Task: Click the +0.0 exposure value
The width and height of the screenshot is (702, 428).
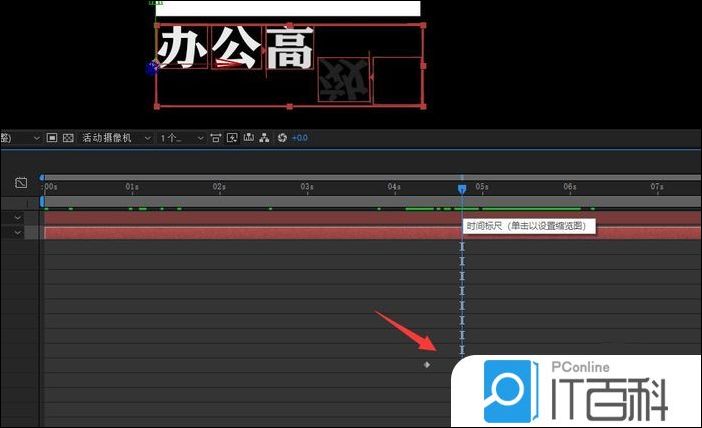Action: pyautogui.click(x=300, y=138)
